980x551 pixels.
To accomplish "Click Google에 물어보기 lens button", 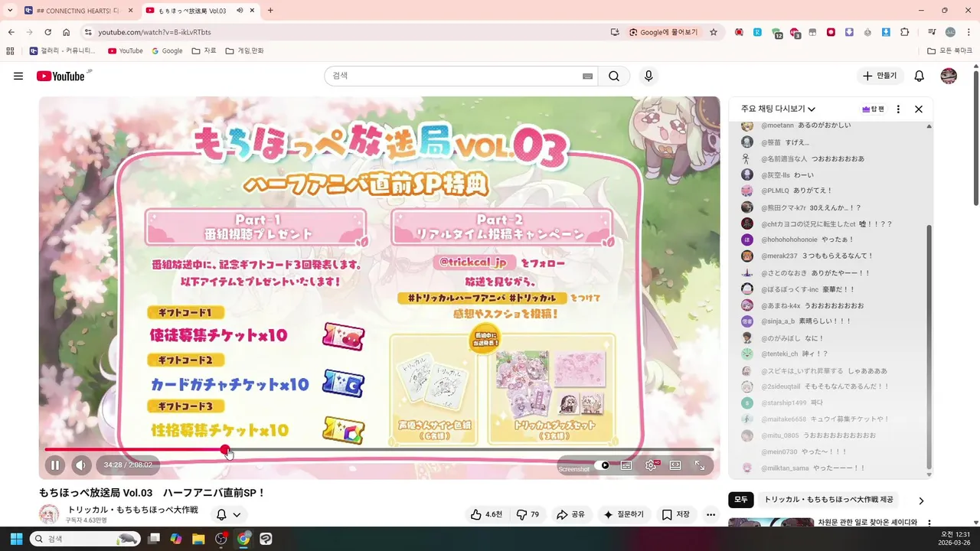I will click(663, 32).
